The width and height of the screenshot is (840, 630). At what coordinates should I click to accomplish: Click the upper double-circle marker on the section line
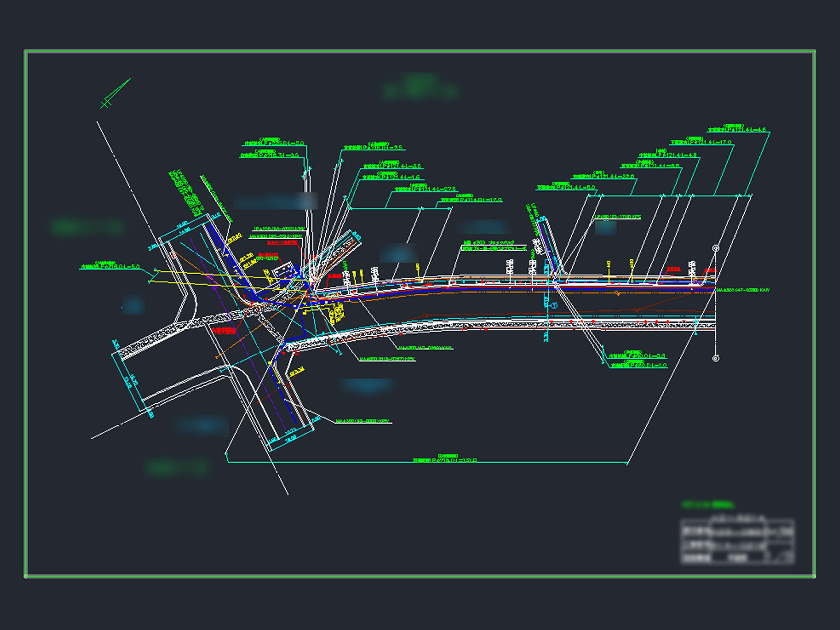click(x=715, y=248)
